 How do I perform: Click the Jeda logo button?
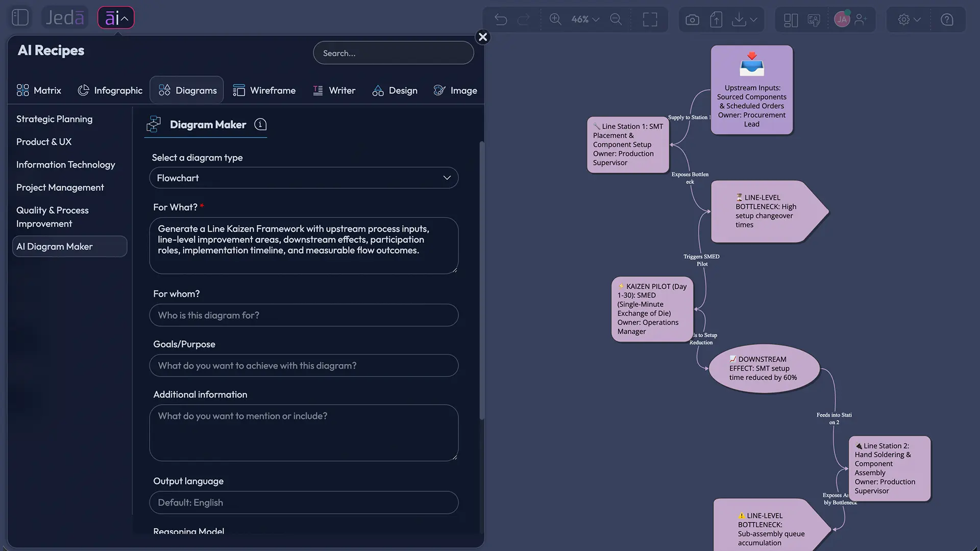click(x=64, y=17)
